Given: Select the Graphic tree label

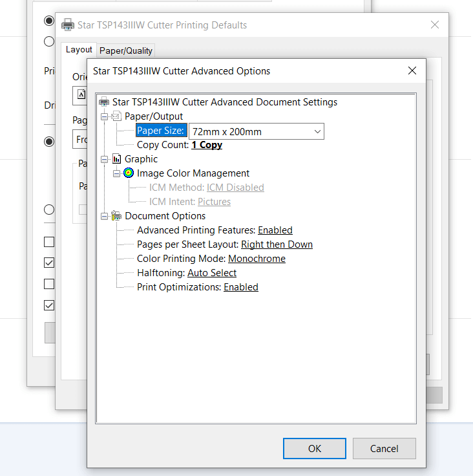Looking at the screenshot, I should [141, 159].
